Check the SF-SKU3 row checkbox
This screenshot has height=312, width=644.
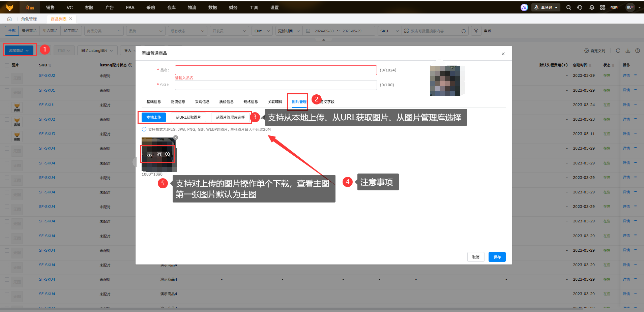(7, 134)
